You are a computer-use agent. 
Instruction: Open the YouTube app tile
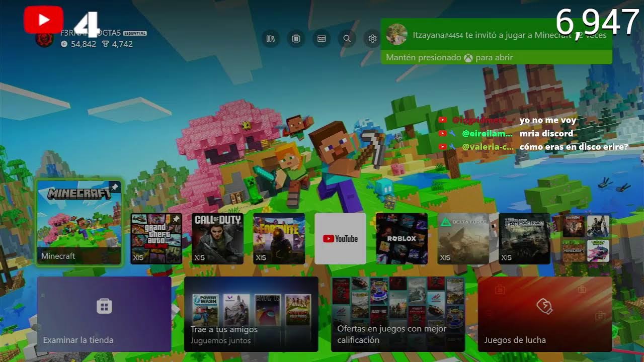[x=340, y=238]
